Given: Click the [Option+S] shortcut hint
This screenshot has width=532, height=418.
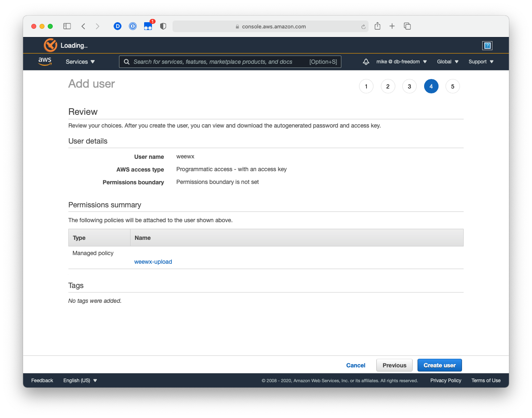Looking at the screenshot, I should tap(323, 62).
